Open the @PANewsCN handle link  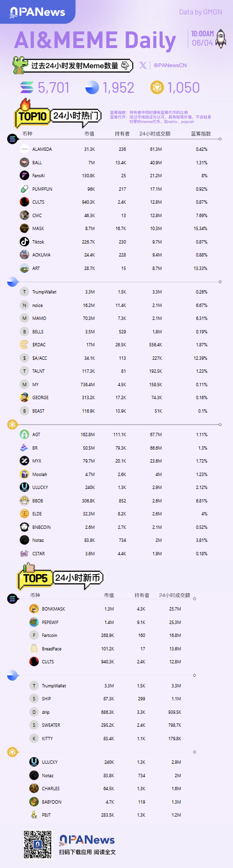pyautogui.click(x=170, y=65)
